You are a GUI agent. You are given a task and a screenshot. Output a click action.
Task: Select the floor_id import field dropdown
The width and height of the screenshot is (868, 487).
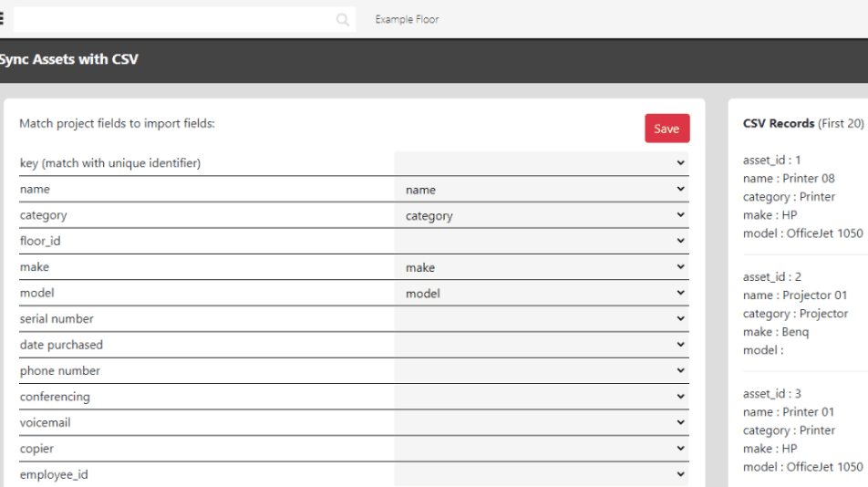point(542,242)
